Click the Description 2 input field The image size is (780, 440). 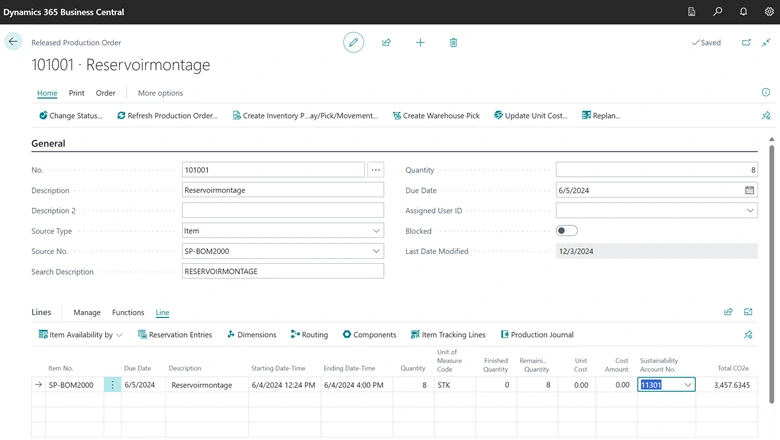[283, 211]
